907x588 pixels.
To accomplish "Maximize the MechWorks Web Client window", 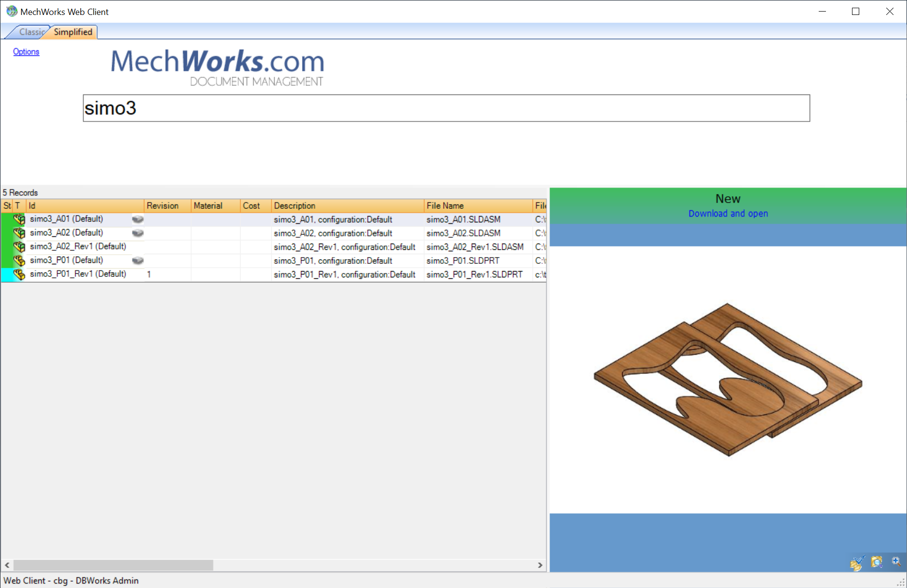I will 856,12.
